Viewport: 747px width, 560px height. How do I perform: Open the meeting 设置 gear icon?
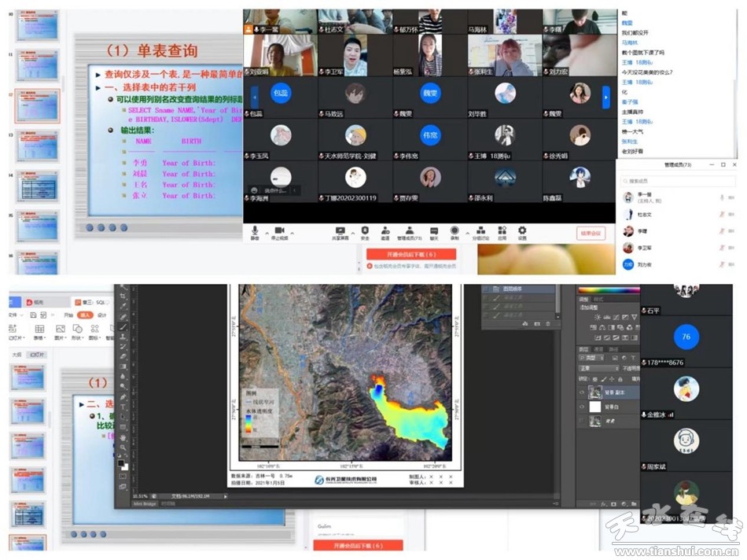coord(522,231)
